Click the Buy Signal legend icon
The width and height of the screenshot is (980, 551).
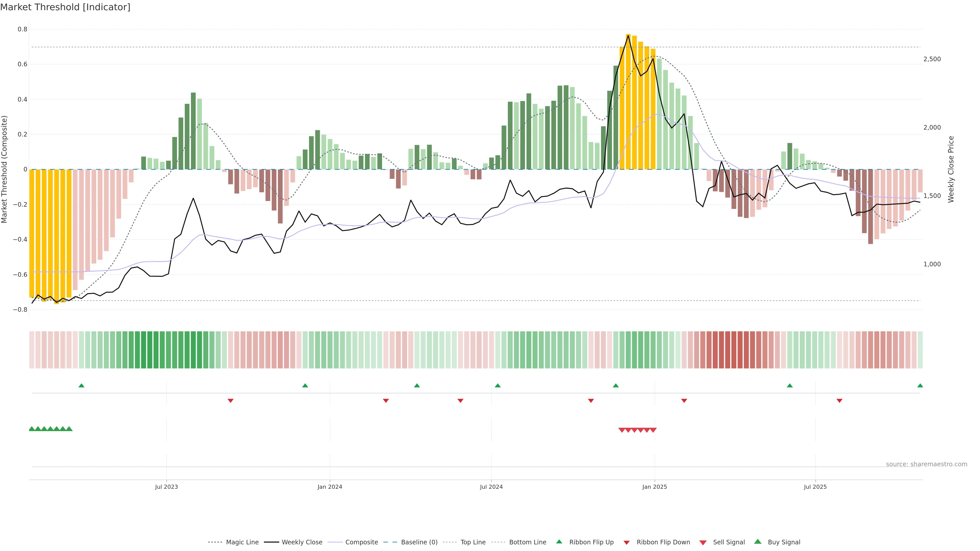758,542
